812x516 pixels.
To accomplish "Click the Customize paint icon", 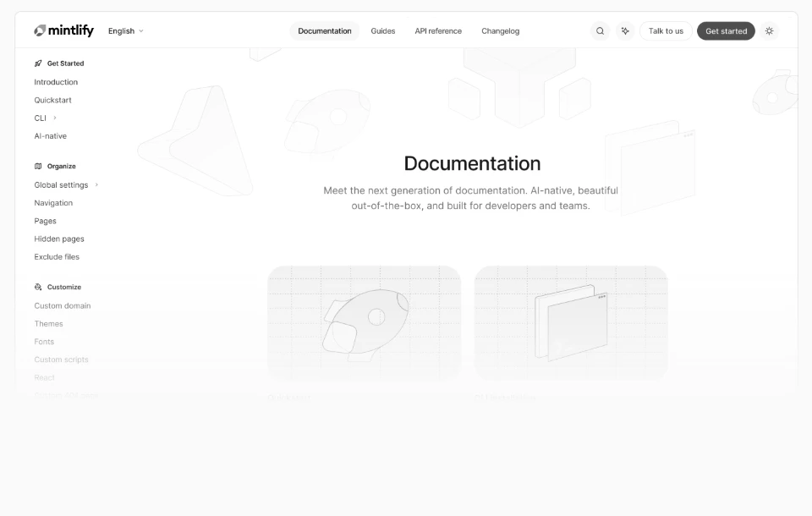I will (38, 287).
